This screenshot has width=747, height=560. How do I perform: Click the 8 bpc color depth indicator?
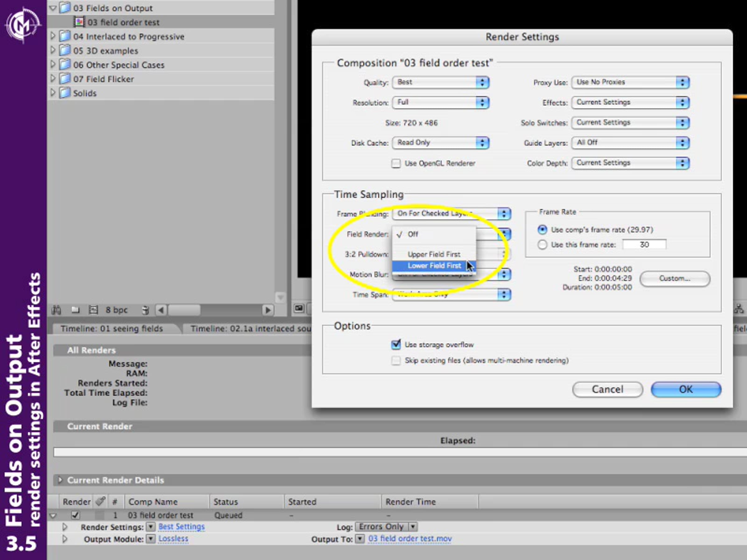coord(116,310)
